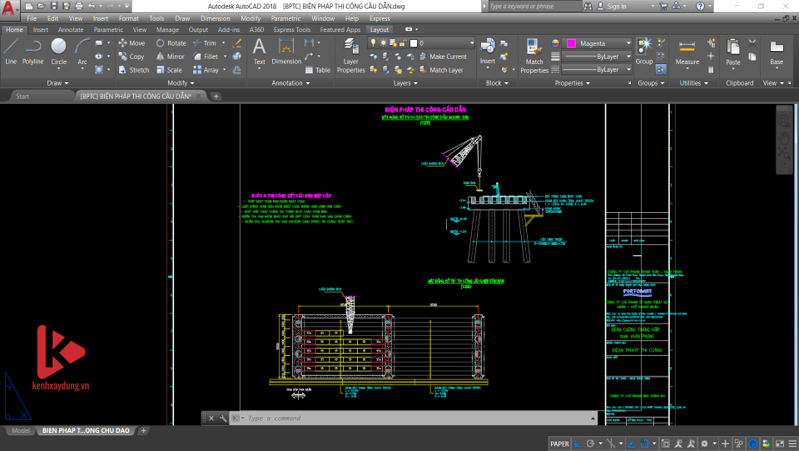Toggle layer on/off lightbulb icon

[373, 43]
